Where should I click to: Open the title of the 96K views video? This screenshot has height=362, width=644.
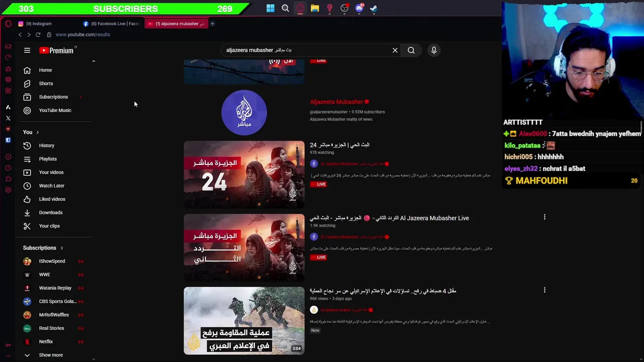[x=383, y=291]
